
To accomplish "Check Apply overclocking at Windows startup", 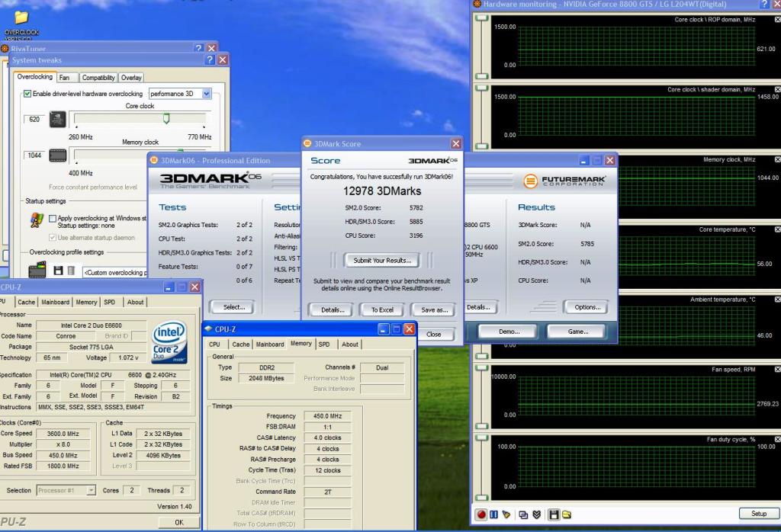I will point(53,219).
